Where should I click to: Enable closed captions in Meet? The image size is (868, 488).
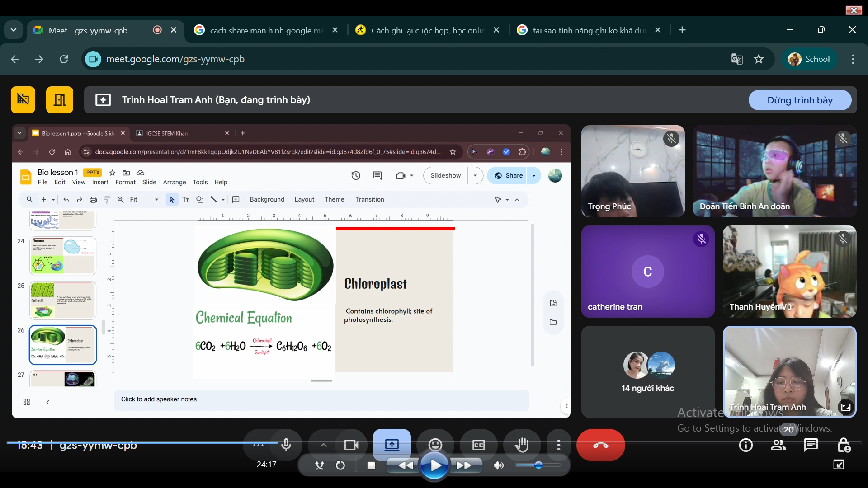(479, 445)
